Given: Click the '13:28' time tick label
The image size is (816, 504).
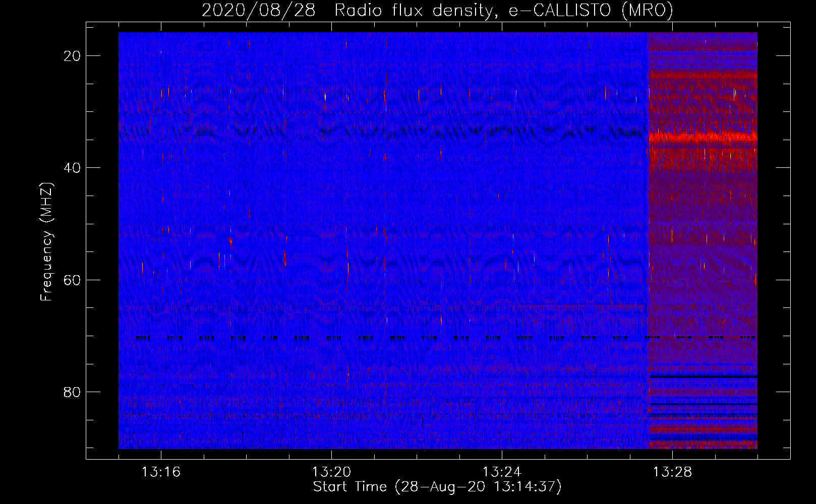Looking at the screenshot, I should pos(672,472).
